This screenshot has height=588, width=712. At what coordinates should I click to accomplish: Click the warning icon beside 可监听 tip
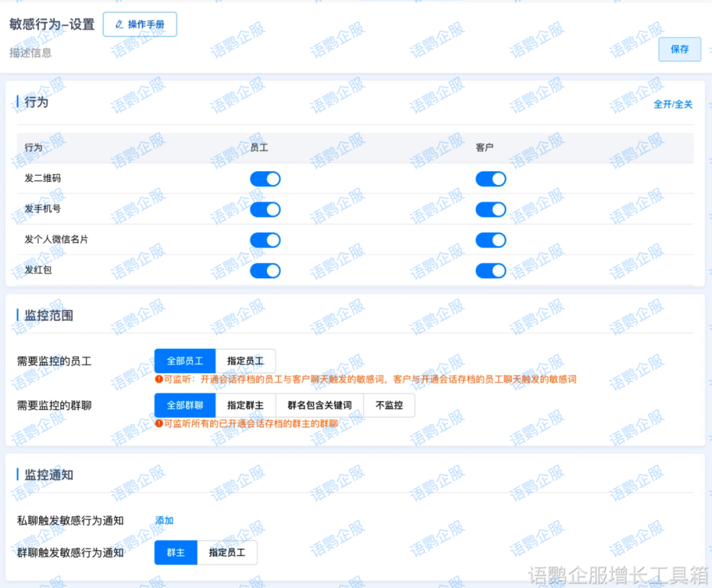158,379
